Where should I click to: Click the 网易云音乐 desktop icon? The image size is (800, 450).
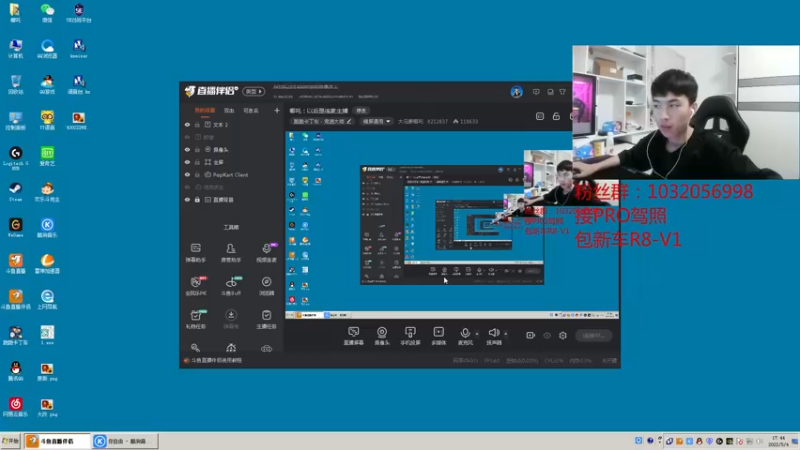point(15,407)
